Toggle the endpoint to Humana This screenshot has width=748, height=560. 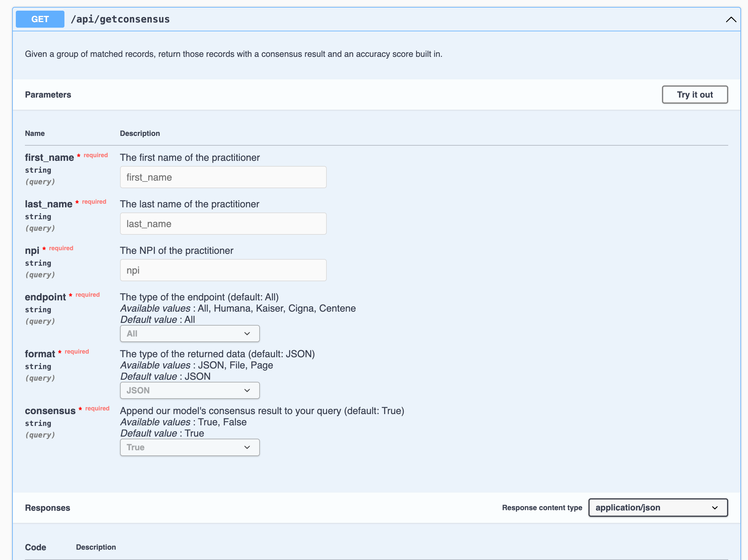(x=189, y=334)
